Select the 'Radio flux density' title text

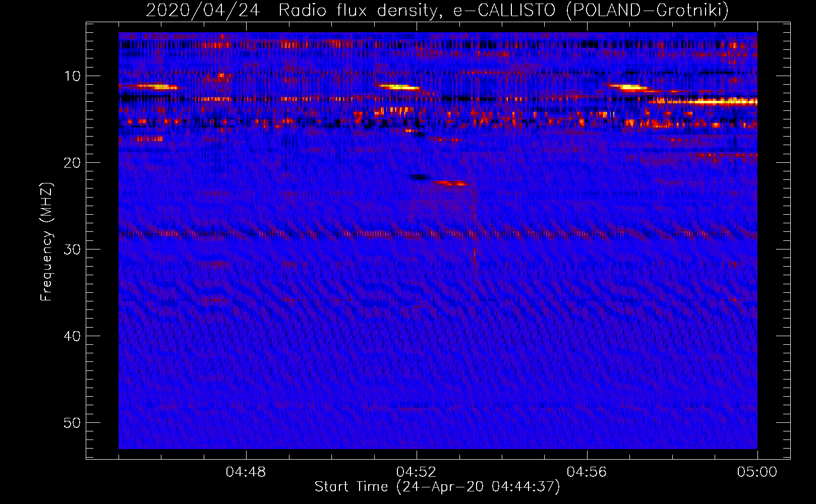coord(358,11)
